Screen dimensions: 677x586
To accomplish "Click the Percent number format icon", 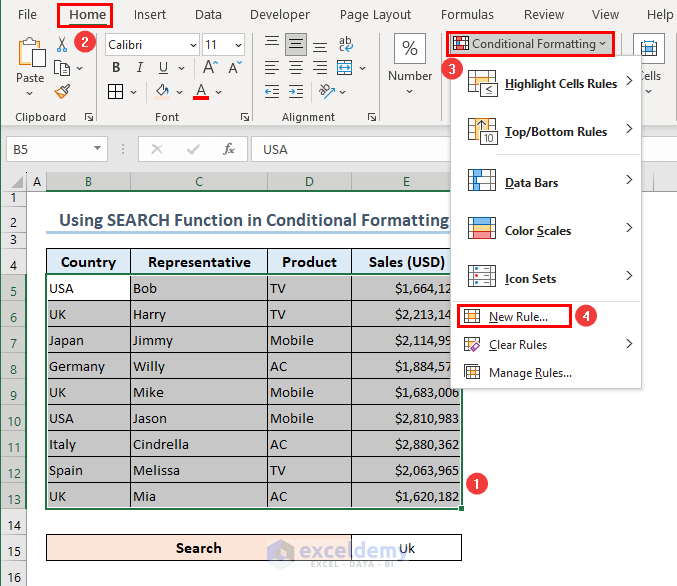I will (410, 50).
